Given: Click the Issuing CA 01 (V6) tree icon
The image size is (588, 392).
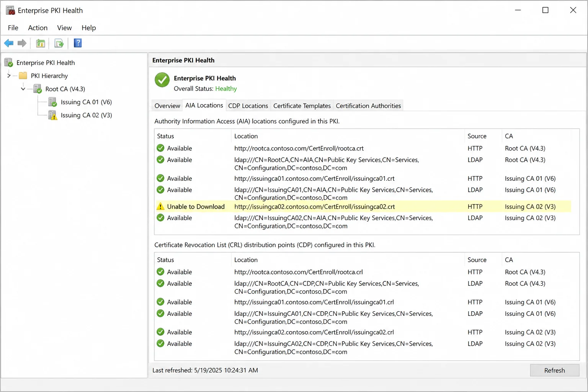Looking at the screenshot, I should pyautogui.click(x=53, y=102).
